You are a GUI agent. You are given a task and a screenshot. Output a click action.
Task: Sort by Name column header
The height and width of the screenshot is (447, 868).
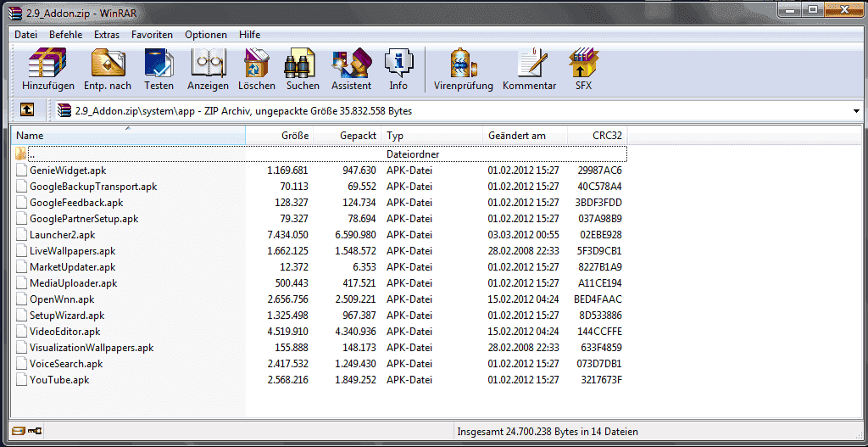click(x=128, y=136)
